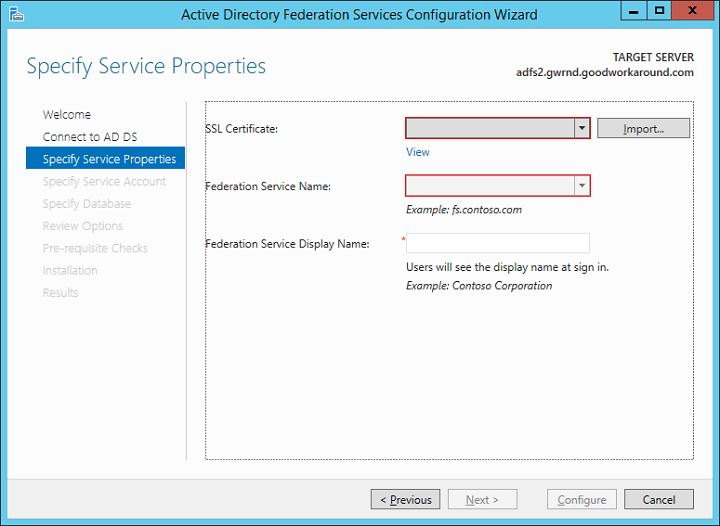Click the Next button

[x=482, y=499]
